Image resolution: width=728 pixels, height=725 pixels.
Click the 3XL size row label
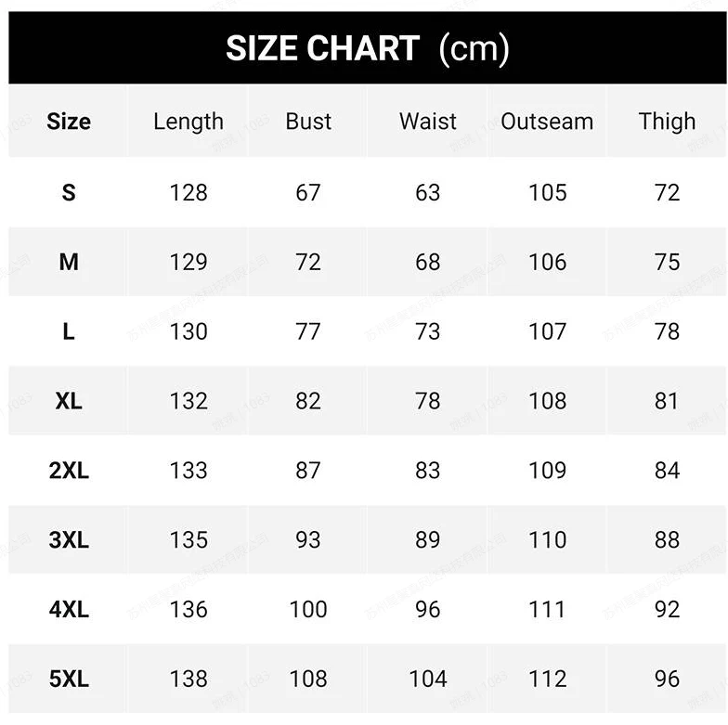(69, 540)
